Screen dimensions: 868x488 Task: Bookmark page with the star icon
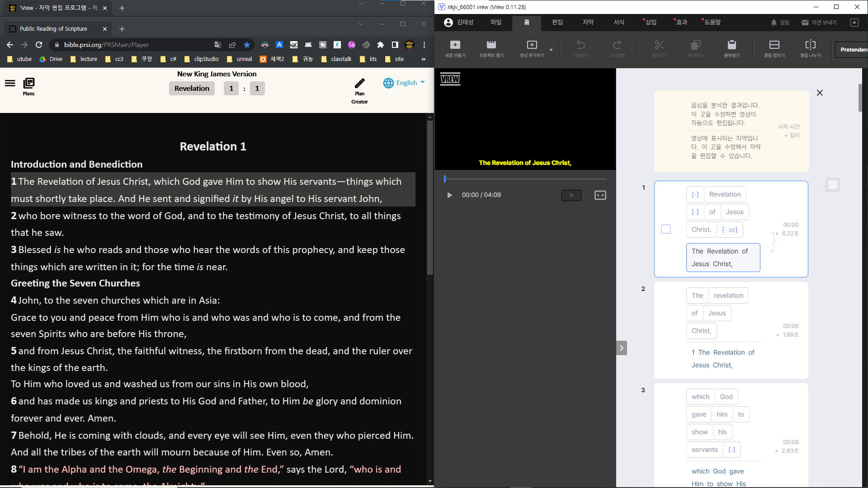tap(247, 45)
